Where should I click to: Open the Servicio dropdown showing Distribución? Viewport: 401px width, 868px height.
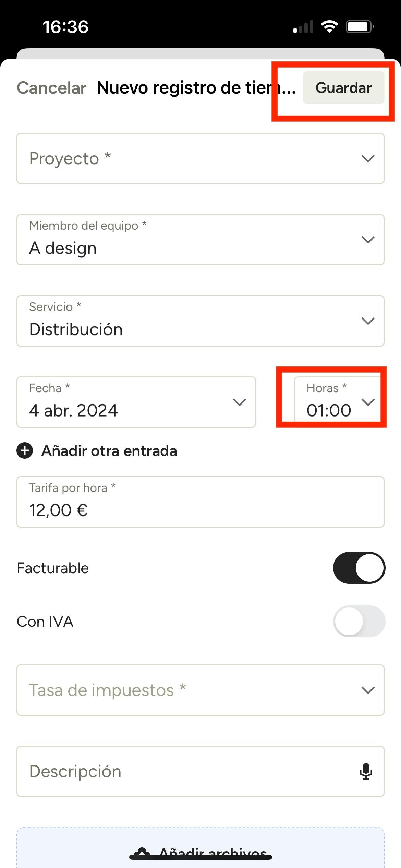(200, 321)
